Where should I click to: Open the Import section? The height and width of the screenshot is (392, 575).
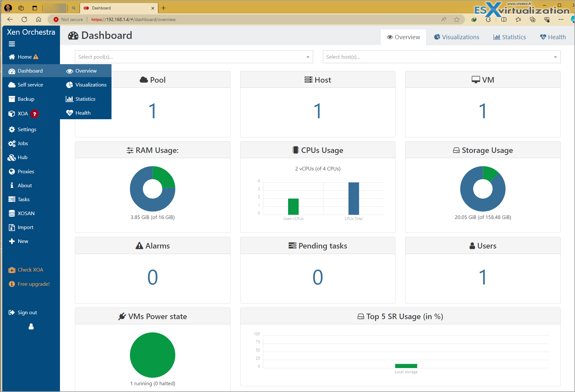(25, 227)
